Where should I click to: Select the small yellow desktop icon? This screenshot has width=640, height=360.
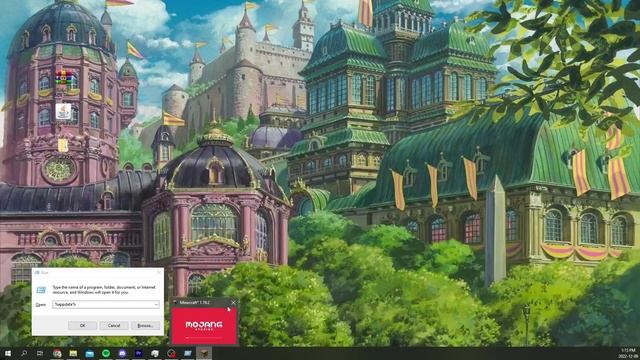63,145
